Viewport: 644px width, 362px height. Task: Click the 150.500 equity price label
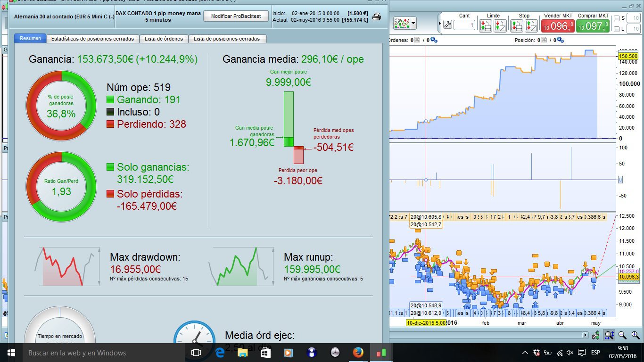628,56
